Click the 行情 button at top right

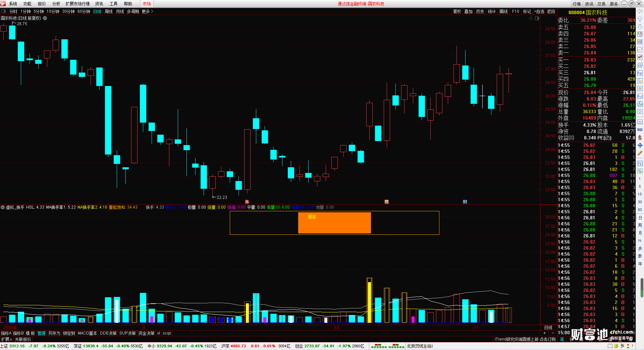(x=577, y=4)
